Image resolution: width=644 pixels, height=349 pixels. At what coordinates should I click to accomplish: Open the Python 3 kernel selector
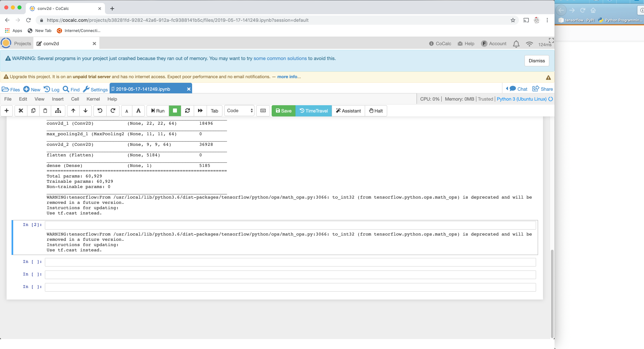[523, 99]
